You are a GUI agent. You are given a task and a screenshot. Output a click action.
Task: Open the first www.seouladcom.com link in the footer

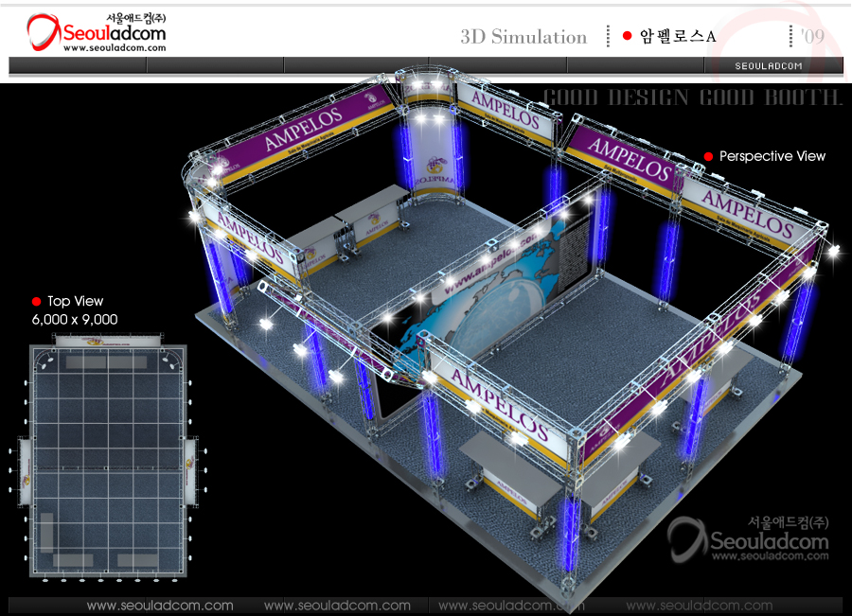coord(160,605)
